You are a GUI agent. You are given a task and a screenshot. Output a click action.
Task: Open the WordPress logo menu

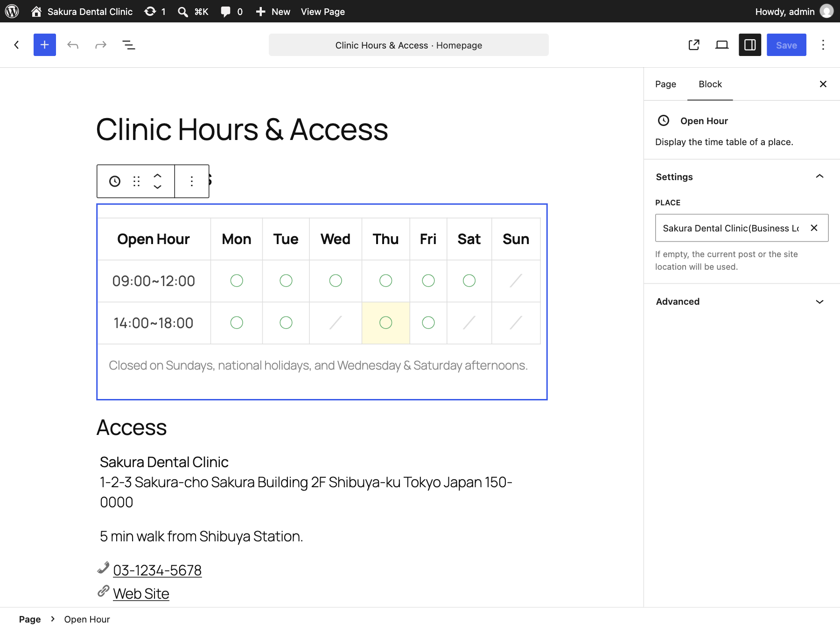[x=12, y=11]
